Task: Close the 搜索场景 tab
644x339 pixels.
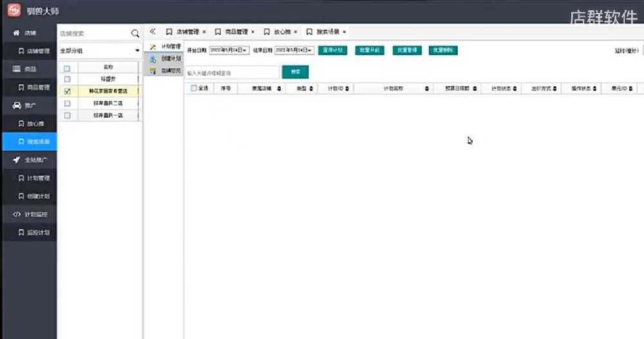Action: point(344,32)
